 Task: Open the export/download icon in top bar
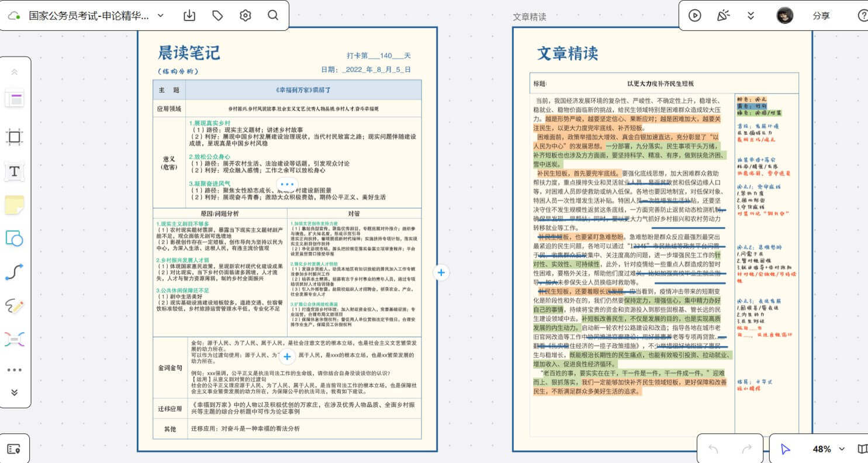[x=189, y=16]
